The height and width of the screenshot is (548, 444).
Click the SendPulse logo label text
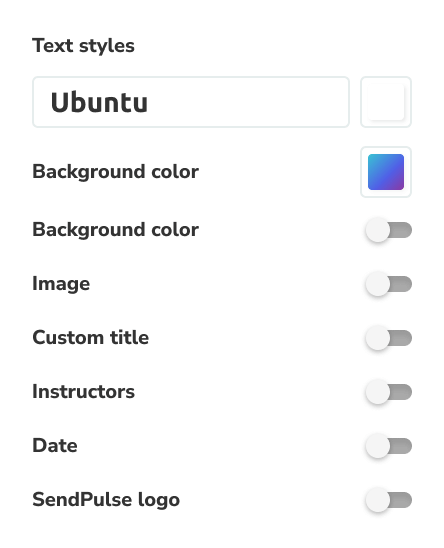[x=106, y=500]
